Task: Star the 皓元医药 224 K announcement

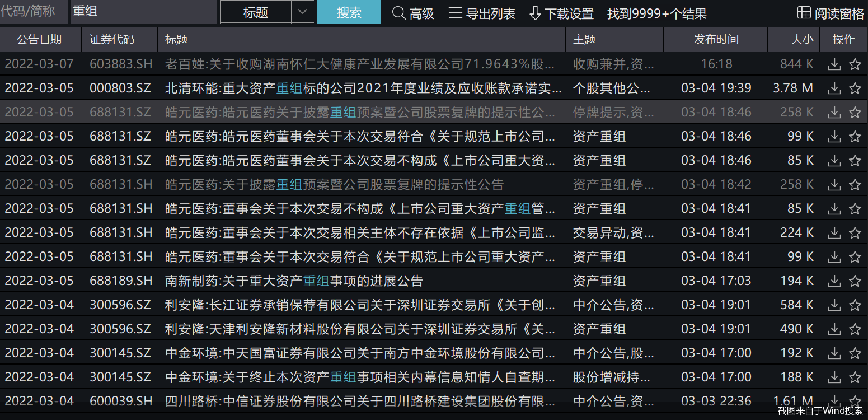Action: point(855,233)
